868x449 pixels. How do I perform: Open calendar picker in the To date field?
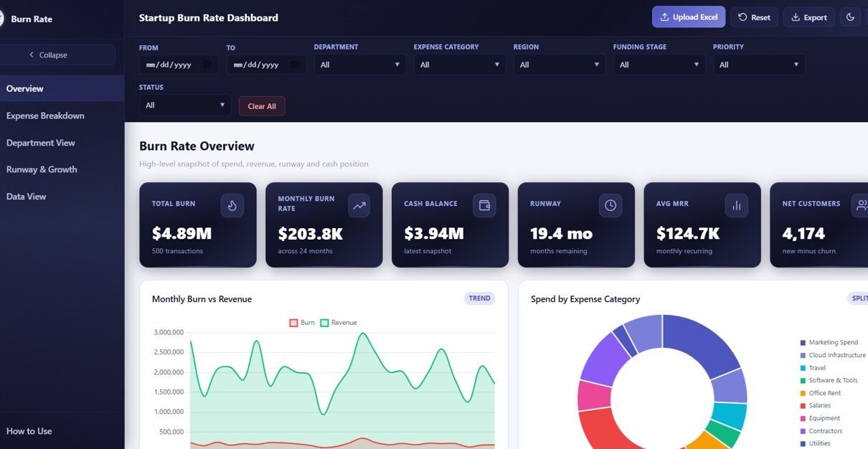295,65
